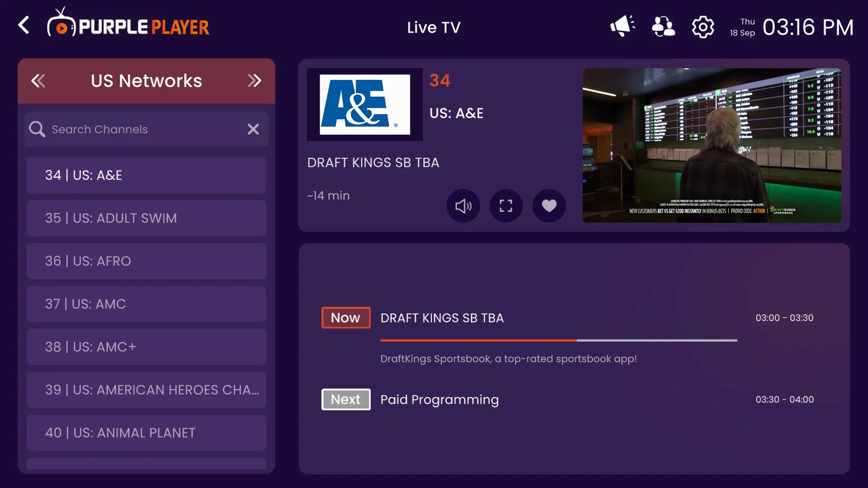Image resolution: width=868 pixels, height=488 pixels.
Task: Click the Now program badge
Action: click(x=346, y=318)
